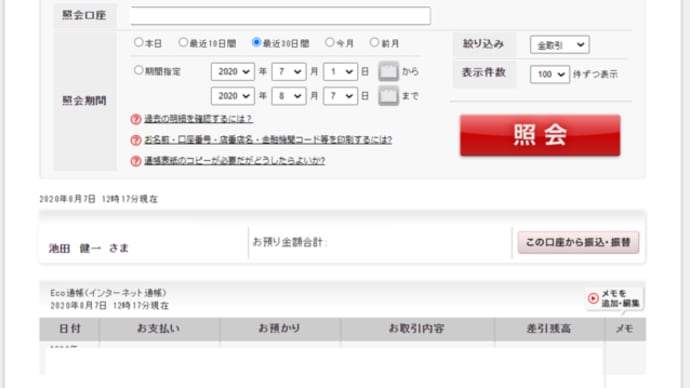Open the end day dropdown showing 7
This screenshot has width=690, height=388.
[340, 96]
